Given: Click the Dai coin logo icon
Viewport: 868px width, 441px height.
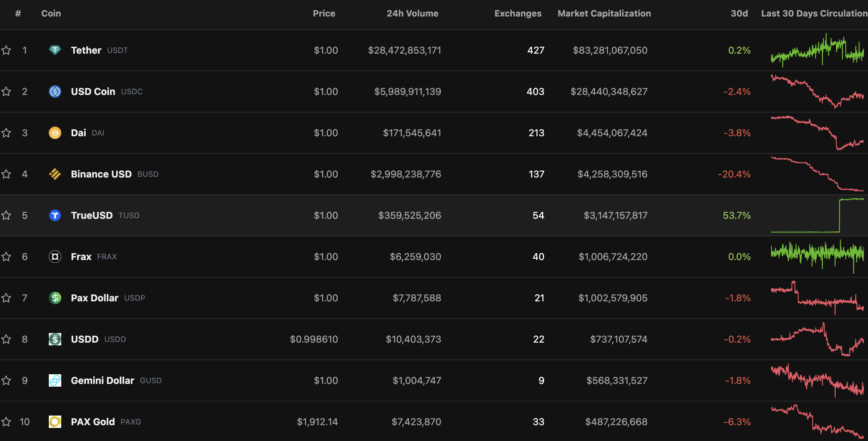Looking at the screenshot, I should (55, 133).
